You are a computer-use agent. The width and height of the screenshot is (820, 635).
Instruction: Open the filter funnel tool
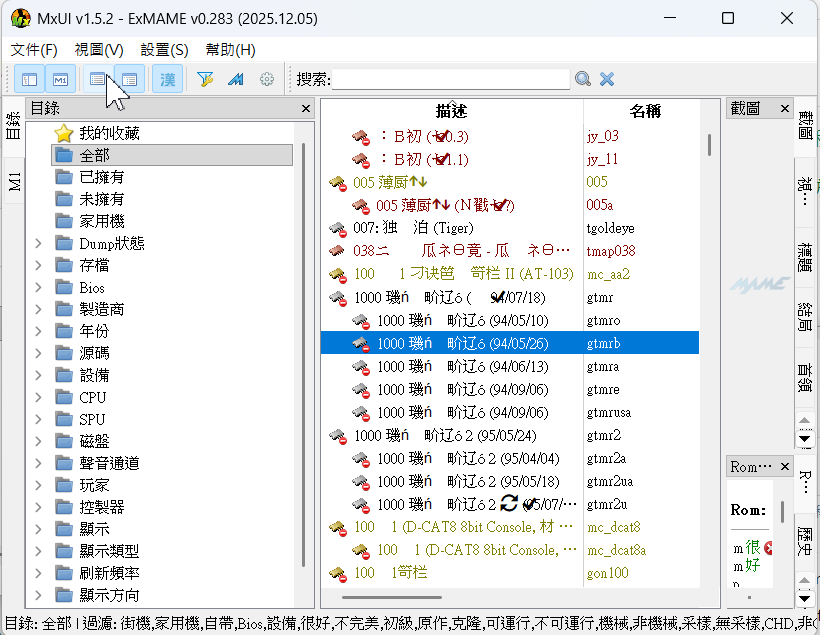205,79
